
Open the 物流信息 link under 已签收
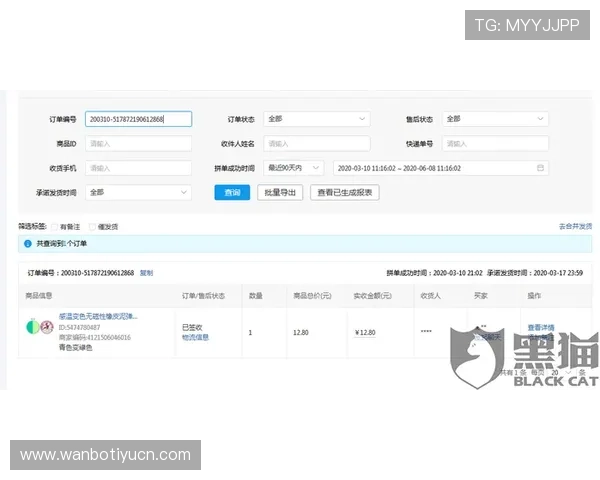195,337
